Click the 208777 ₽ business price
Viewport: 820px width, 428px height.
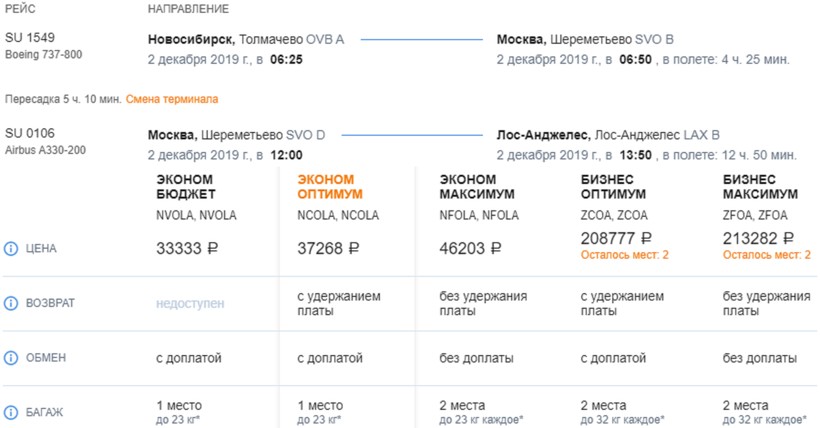616,238
